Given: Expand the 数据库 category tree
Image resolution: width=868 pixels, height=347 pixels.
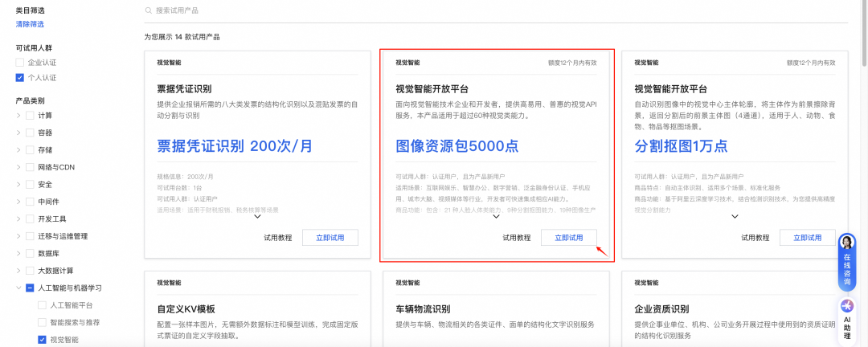Looking at the screenshot, I should pyautogui.click(x=18, y=254).
